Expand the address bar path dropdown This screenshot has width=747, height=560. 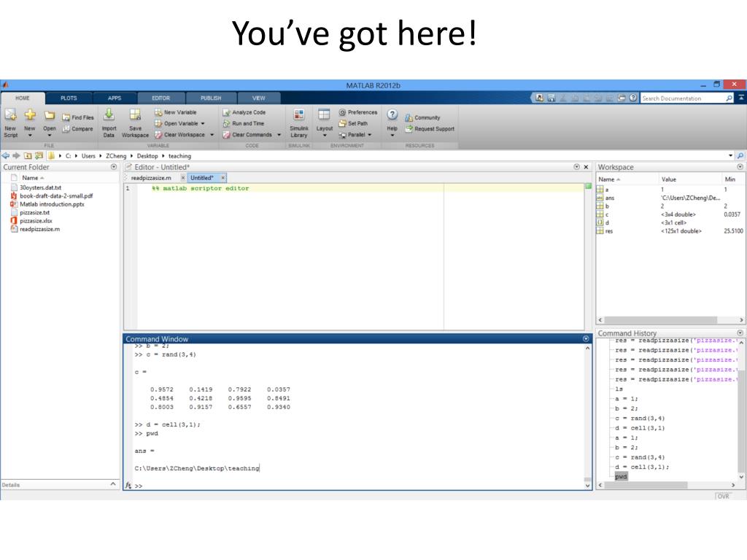pos(731,156)
